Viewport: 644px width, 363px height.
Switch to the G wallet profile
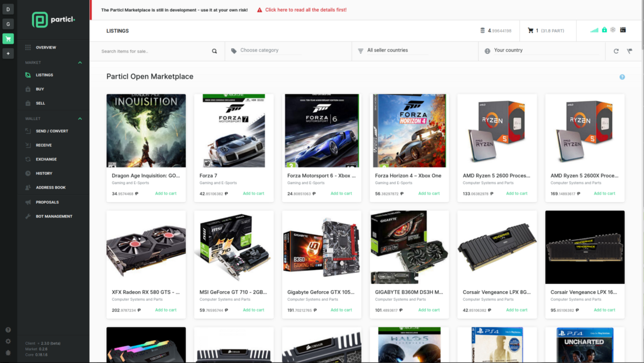[x=8, y=24]
